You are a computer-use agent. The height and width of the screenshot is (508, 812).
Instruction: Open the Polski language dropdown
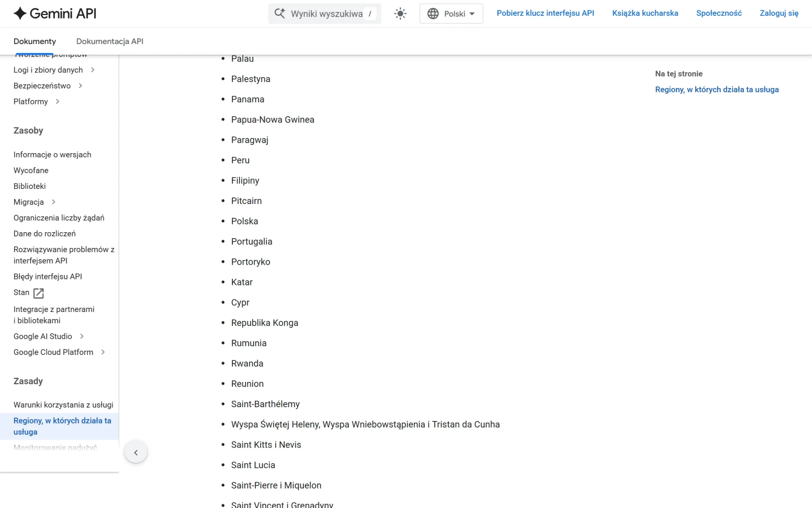click(x=451, y=13)
